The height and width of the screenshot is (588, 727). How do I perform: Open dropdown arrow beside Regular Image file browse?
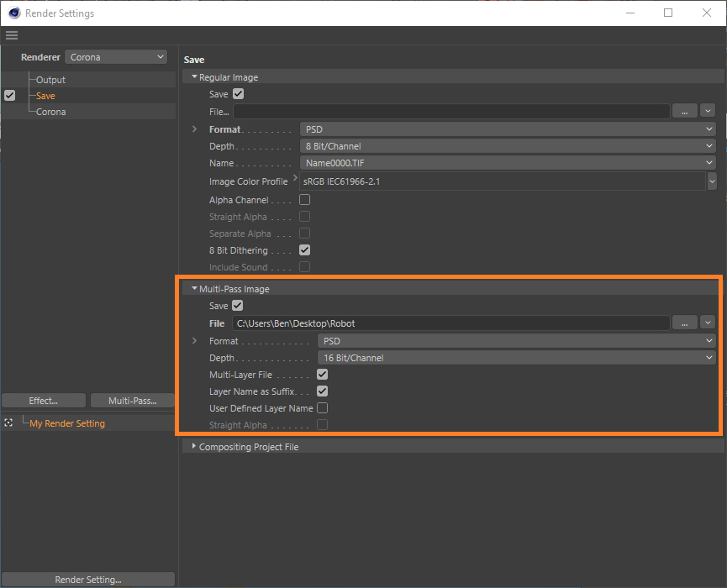pos(707,111)
